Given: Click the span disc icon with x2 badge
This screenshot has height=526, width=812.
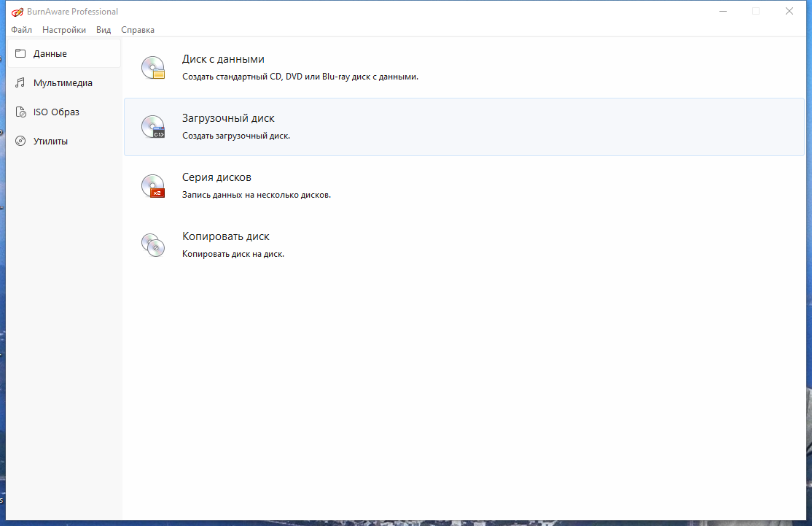Looking at the screenshot, I should coord(153,185).
